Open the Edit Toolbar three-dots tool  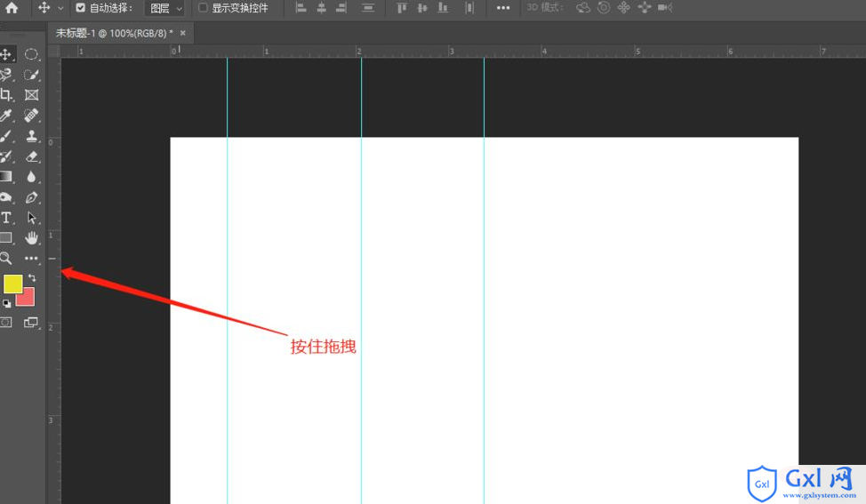pyautogui.click(x=31, y=259)
